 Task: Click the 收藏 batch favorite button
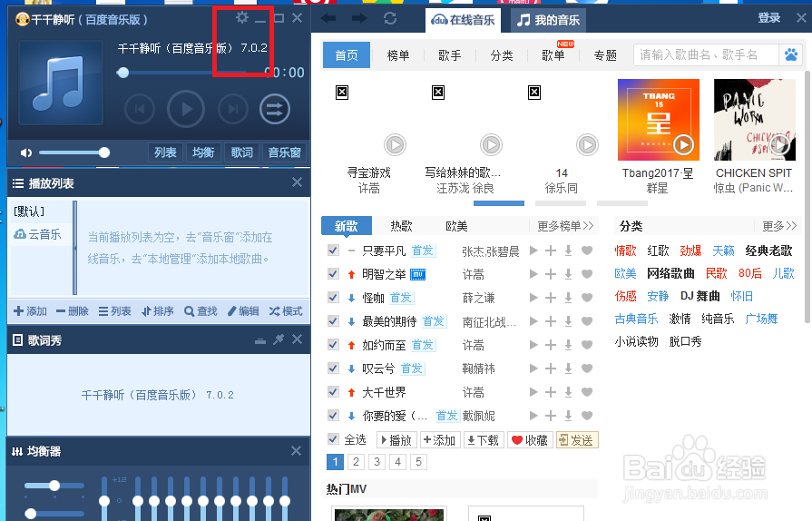click(530, 440)
